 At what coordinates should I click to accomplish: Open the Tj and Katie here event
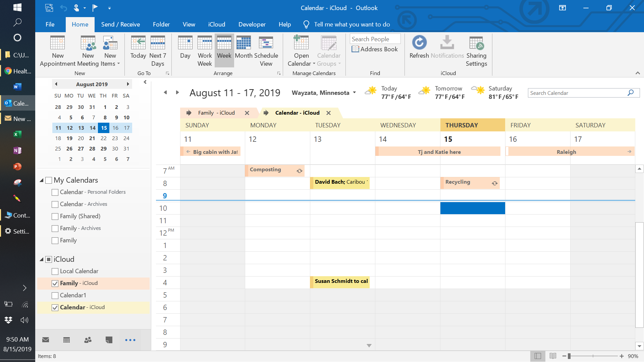438,152
